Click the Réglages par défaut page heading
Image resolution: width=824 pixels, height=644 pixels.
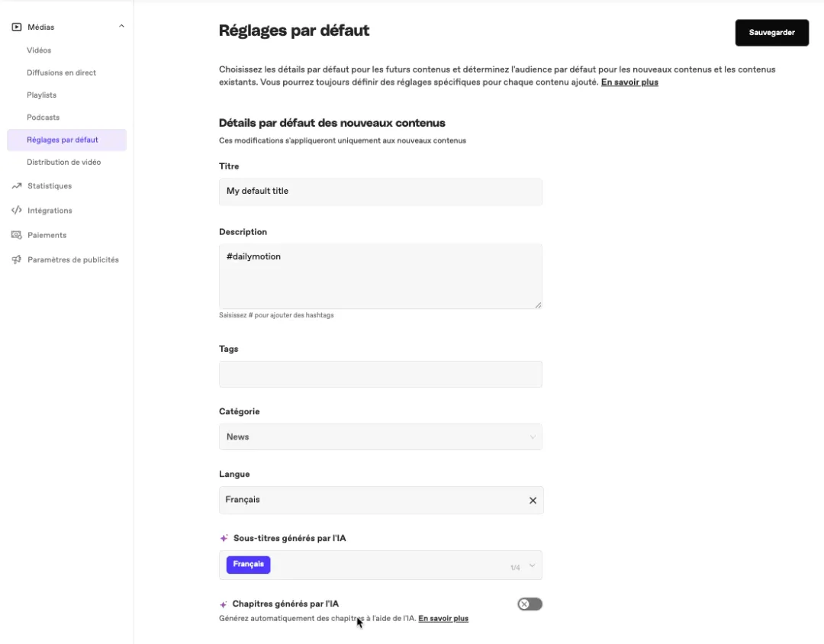click(294, 31)
